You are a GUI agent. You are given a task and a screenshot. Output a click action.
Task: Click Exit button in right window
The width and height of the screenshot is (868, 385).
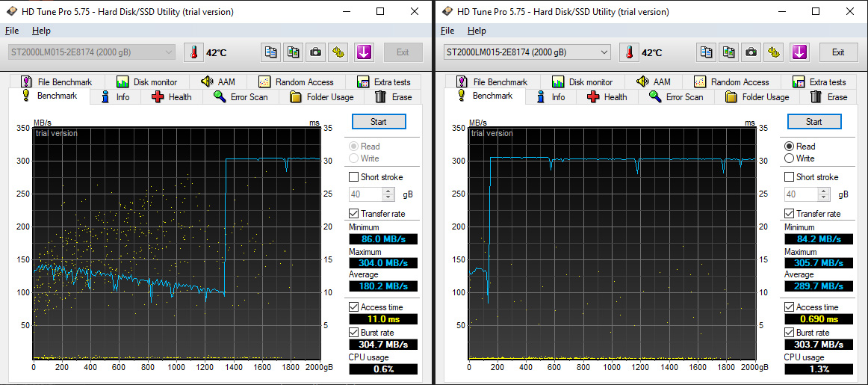tap(838, 52)
